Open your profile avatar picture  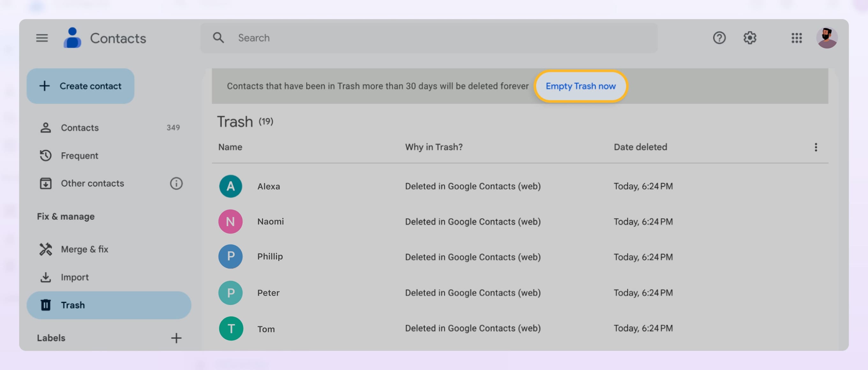[827, 38]
